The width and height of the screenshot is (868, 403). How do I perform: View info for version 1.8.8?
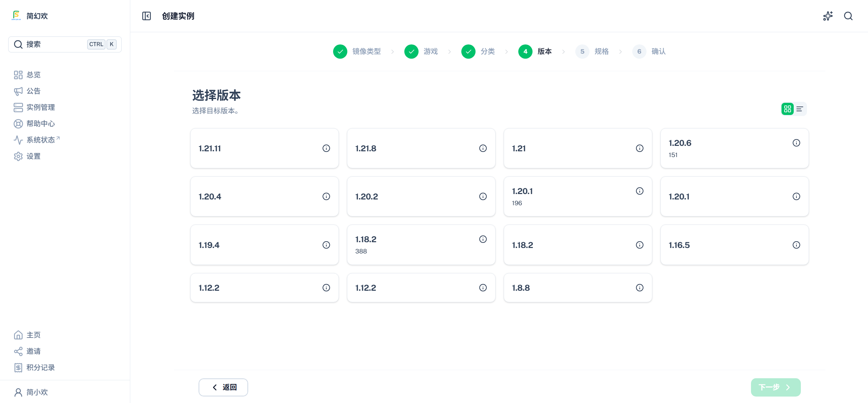click(x=640, y=288)
